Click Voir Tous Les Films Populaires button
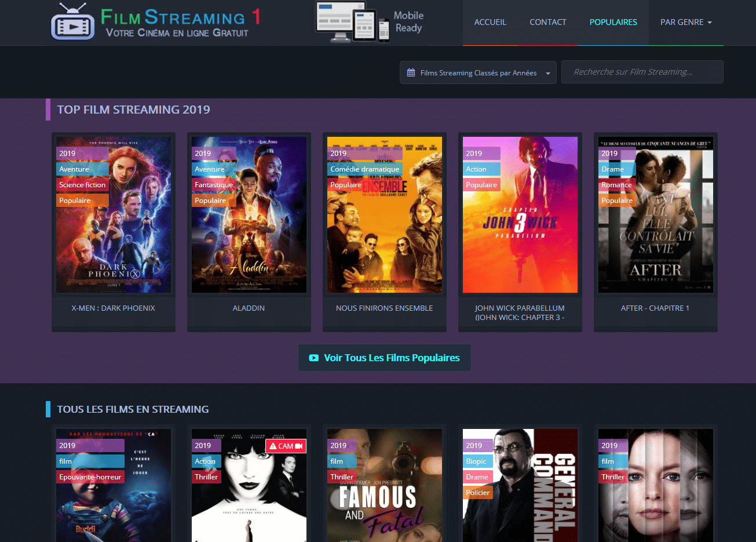 (x=385, y=358)
